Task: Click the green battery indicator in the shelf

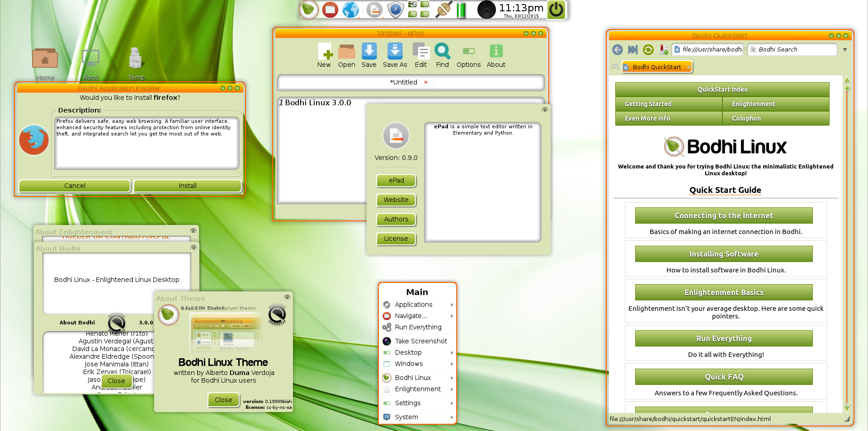Action: coord(461,9)
